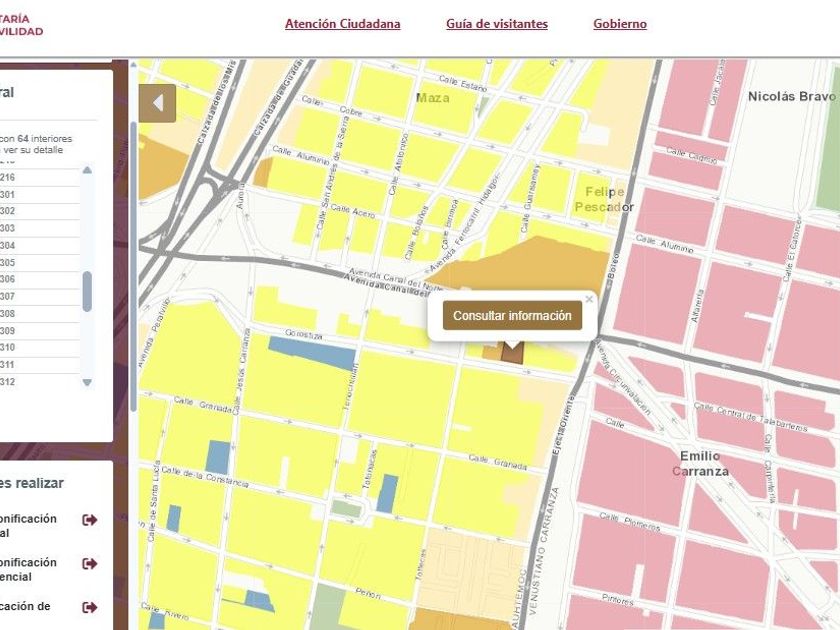This screenshot has height=630, width=840.
Task: Click the Maza neighborhood label
Action: coord(433,98)
